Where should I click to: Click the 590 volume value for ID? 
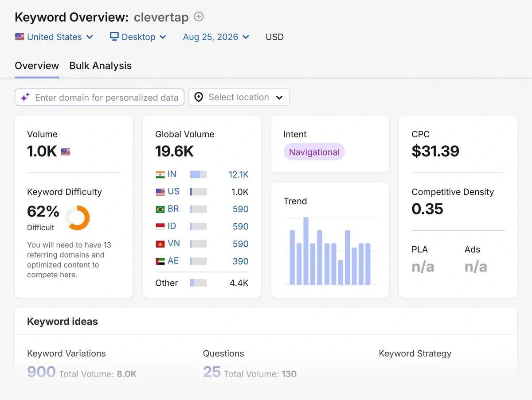click(x=241, y=226)
